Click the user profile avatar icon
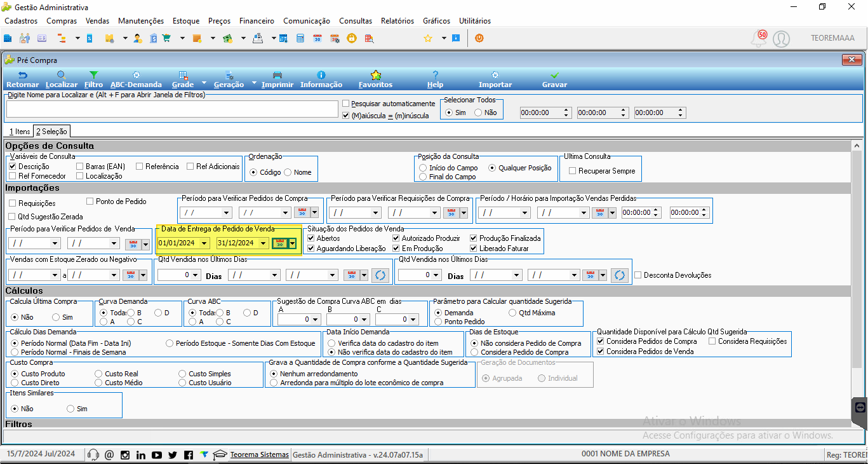Viewport: 868px width, 464px height. point(781,39)
